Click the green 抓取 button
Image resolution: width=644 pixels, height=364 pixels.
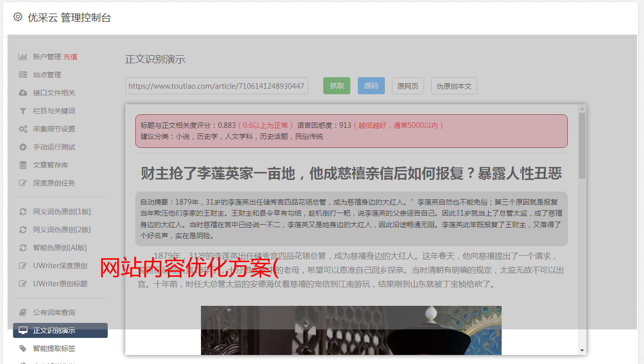coord(337,86)
